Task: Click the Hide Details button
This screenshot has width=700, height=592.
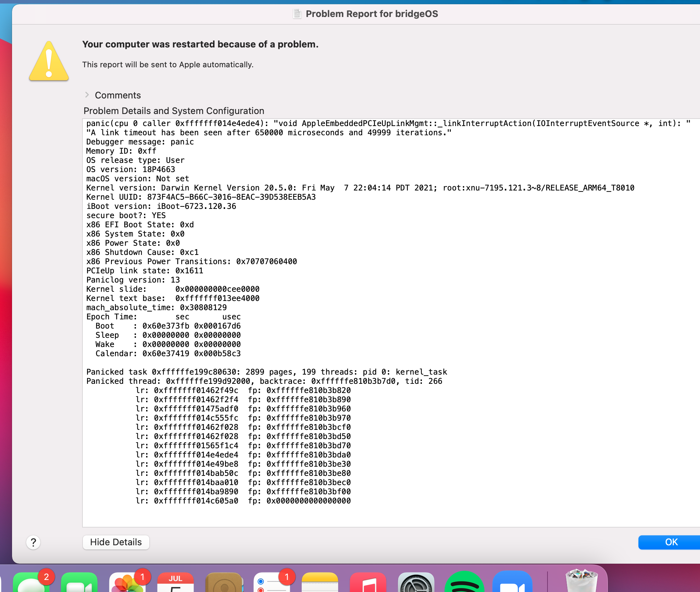Action: pyautogui.click(x=116, y=542)
